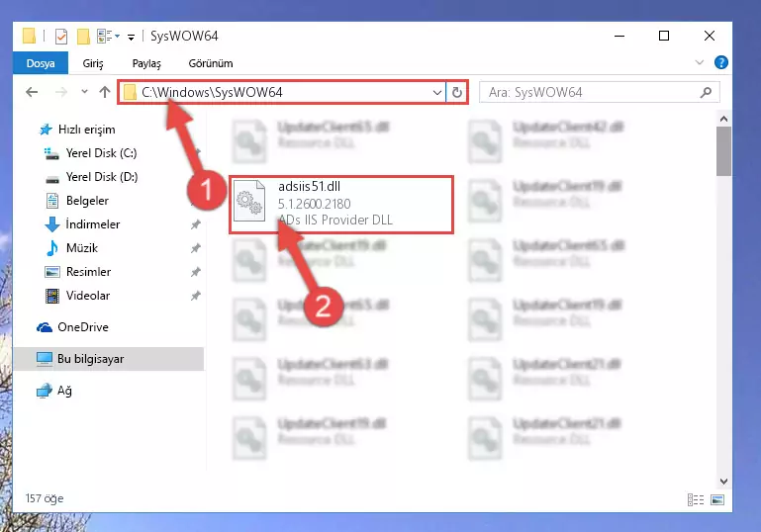Viewport: 761px width, 532px height.
Task: Click the 157 öğe status text
Action: pos(45,498)
